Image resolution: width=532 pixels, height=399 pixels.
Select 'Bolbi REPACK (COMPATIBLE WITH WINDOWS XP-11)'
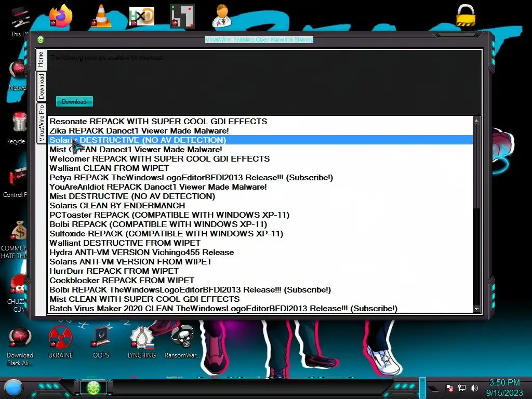point(260,224)
